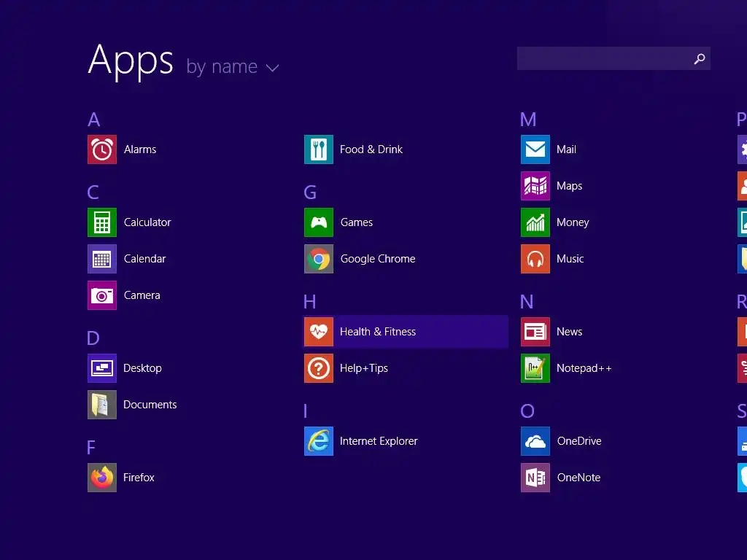Launch the Games icon
Screen dimensions: 747x560
(x=319, y=222)
